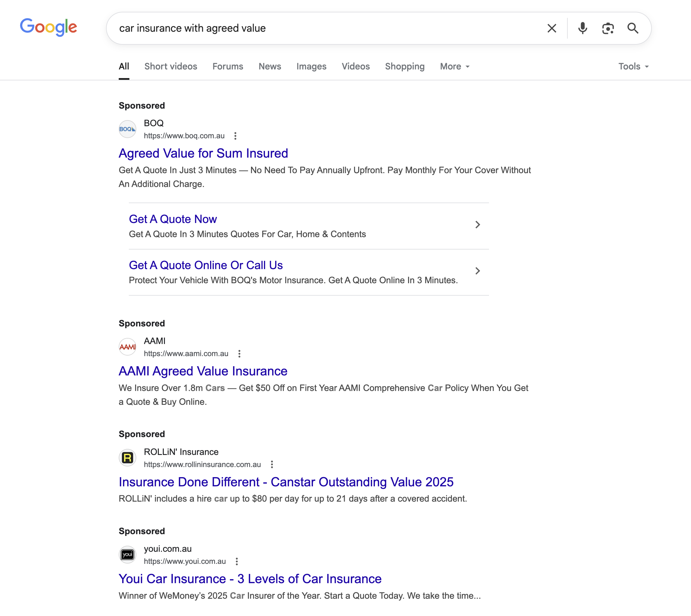This screenshot has height=616, width=691.
Task: Click chevron beside Get A Quote Now
Action: [477, 225]
